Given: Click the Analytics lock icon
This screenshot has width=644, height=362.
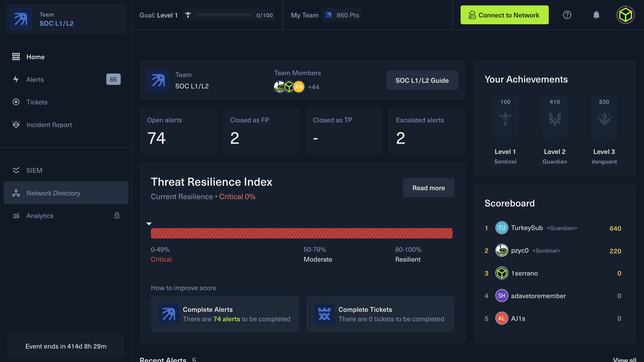Looking at the screenshot, I should (x=117, y=215).
